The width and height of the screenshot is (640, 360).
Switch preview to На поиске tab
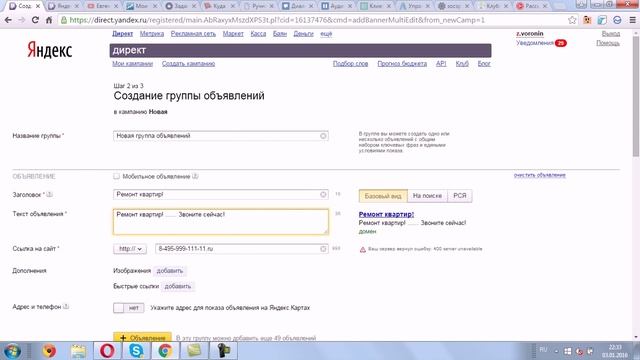(x=427, y=196)
